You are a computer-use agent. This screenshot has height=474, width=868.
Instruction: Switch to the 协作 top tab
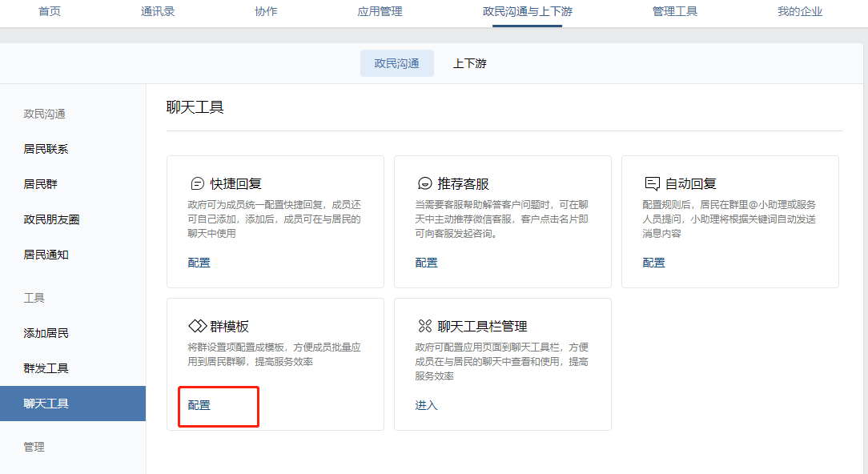(267, 12)
